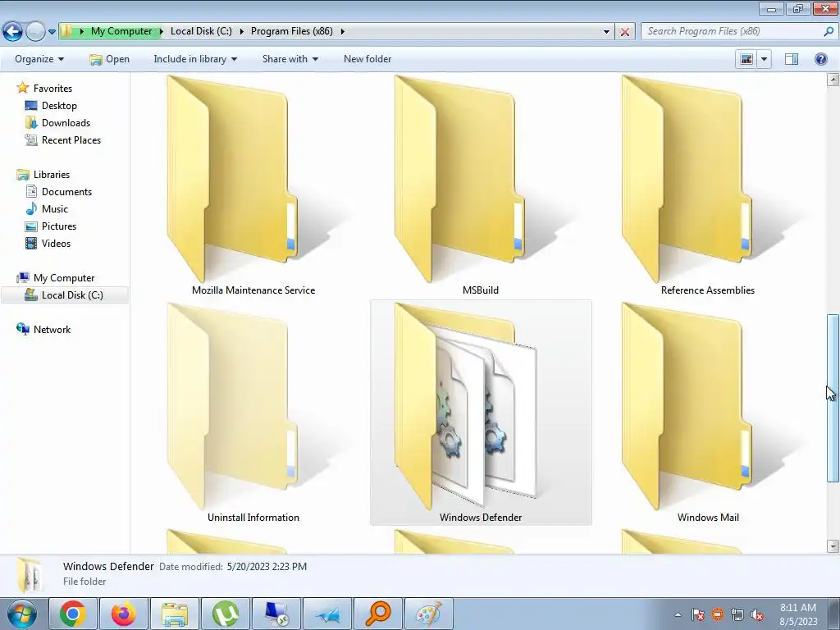Expand arrow after Program Files (x86) breadcrumb

(x=342, y=31)
